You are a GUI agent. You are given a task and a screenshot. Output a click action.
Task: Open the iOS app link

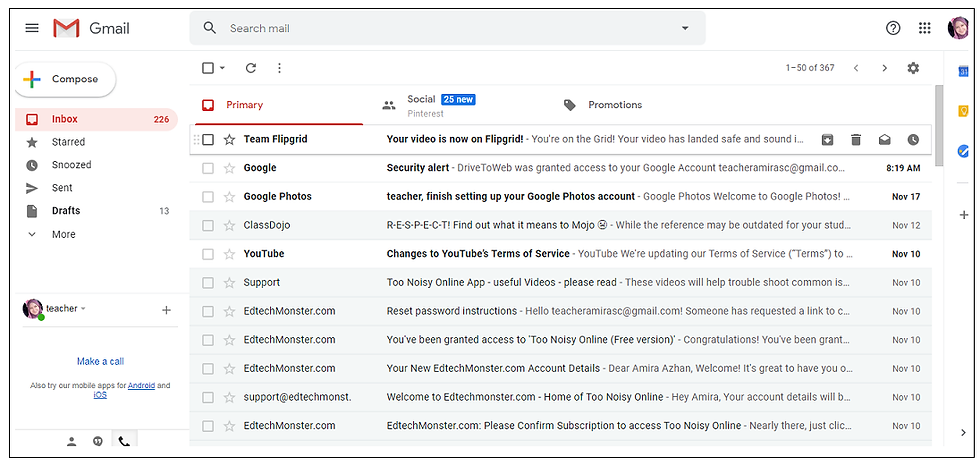click(x=100, y=395)
